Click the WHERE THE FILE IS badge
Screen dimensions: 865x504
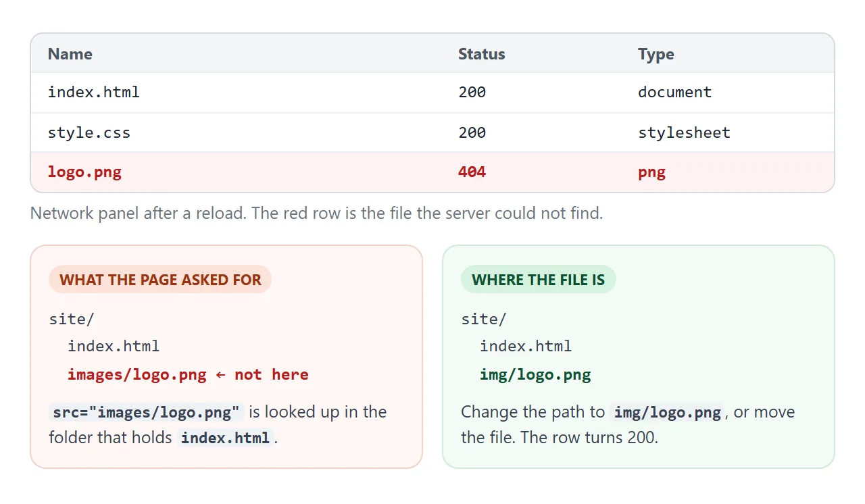pyautogui.click(x=538, y=280)
